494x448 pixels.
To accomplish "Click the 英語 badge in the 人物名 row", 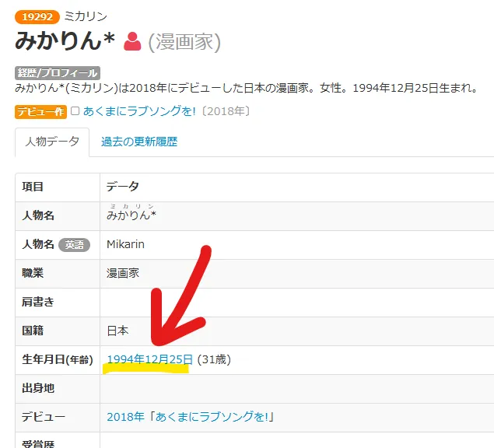I will click(75, 245).
